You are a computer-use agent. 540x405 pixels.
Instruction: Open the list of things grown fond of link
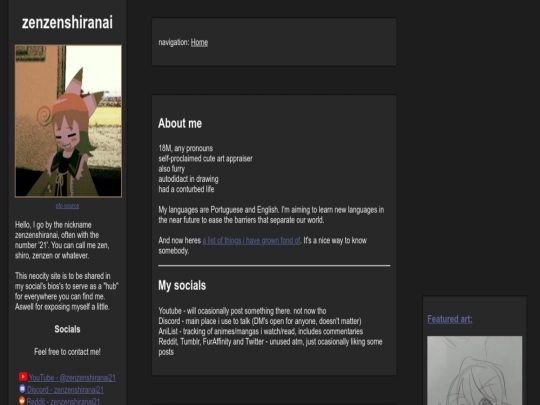tap(251, 240)
